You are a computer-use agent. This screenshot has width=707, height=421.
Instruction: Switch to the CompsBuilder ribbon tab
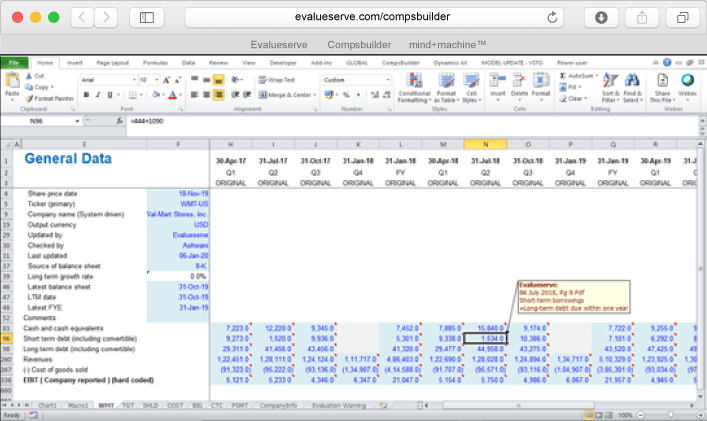[x=400, y=63]
